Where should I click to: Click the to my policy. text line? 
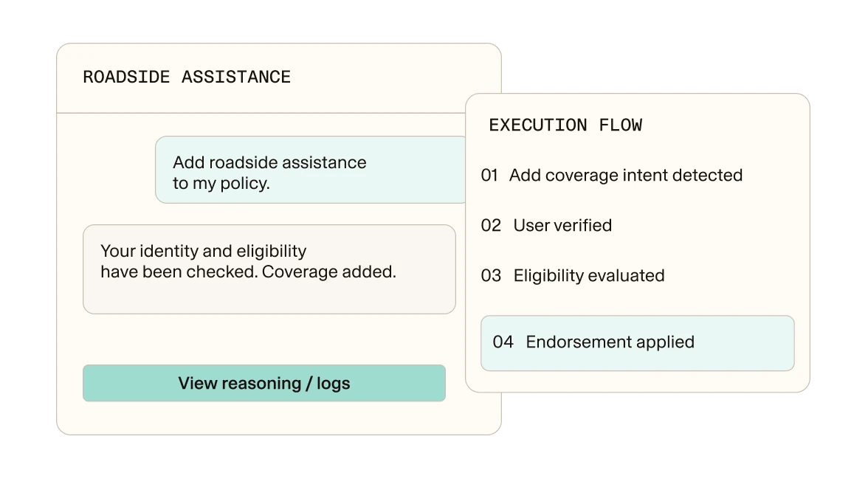(x=221, y=183)
